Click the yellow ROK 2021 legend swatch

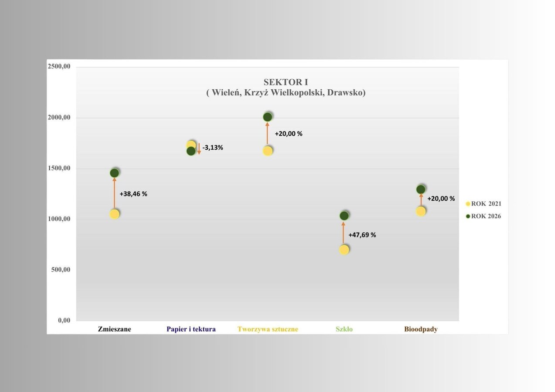click(x=468, y=204)
